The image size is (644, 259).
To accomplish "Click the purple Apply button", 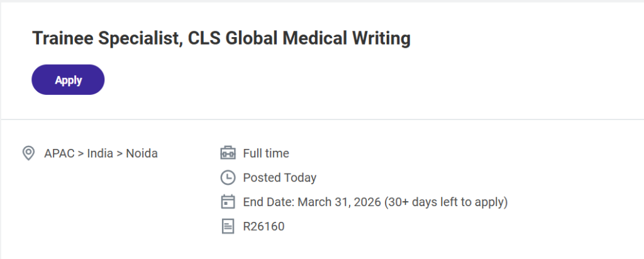I will (68, 80).
